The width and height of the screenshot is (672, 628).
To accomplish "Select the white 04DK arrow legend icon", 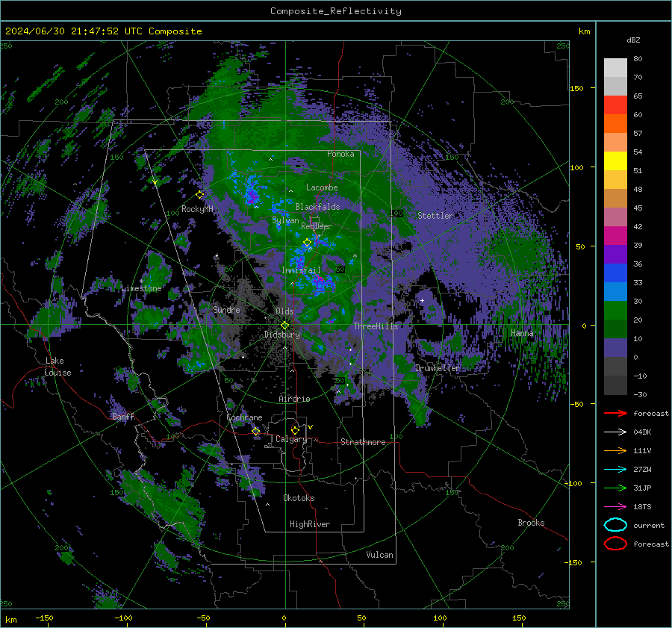I will pyautogui.click(x=615, y=432).
